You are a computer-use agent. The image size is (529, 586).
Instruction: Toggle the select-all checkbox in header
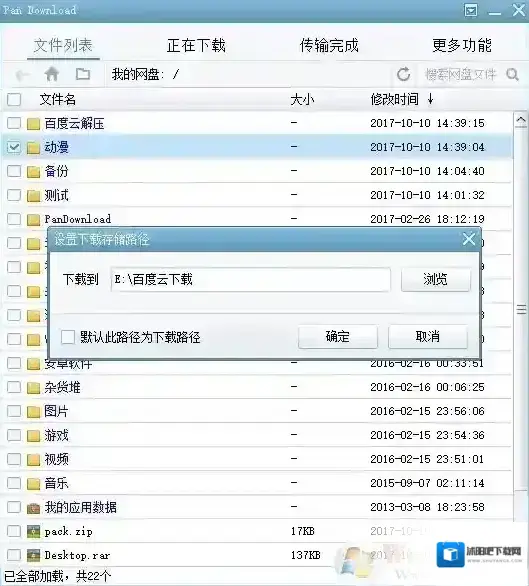[x=14, y=99]
